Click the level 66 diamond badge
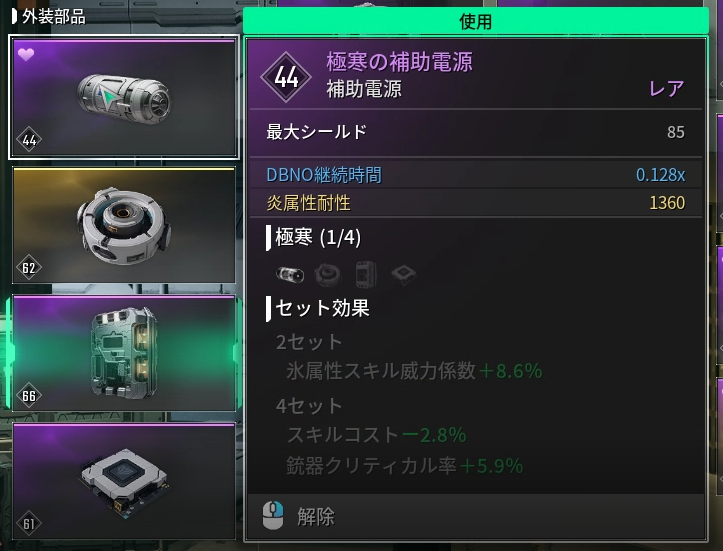The width and height of the screenshot is (723, 551). point(29,395)
